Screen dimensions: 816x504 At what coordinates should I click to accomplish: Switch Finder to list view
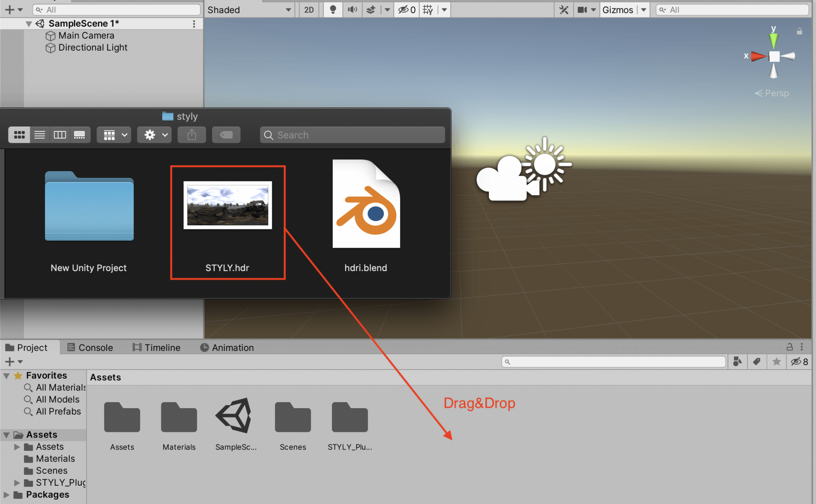39,135
